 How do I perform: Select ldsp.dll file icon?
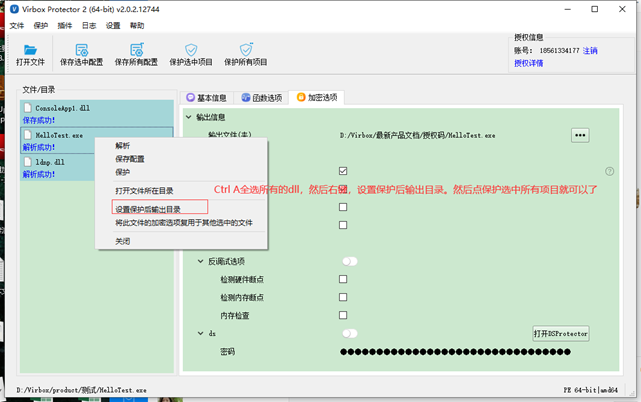[28, 162]
